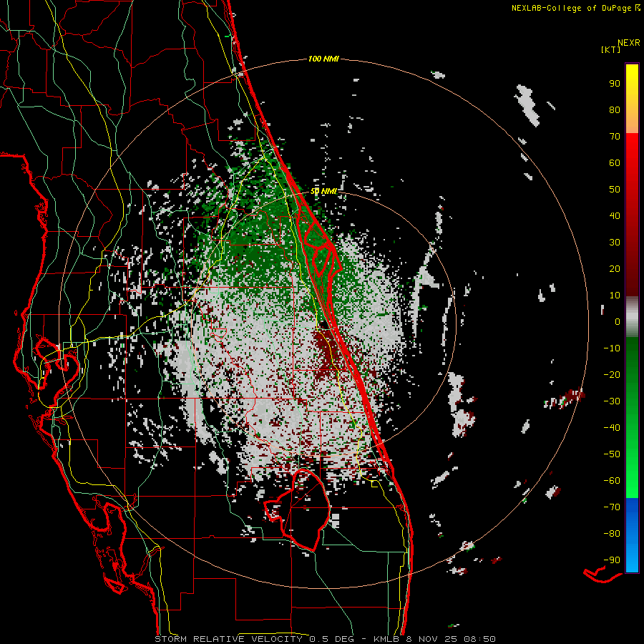The width and height of the screenshot is (644, 644).
Task: Click the -50 value on the velocity scale
Action: coord(612,454)
